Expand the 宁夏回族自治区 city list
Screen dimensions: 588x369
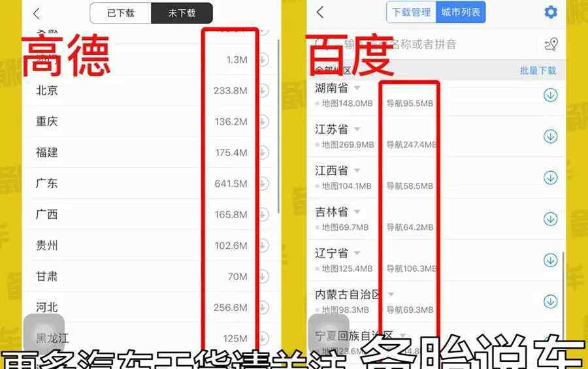coord(402,335)
